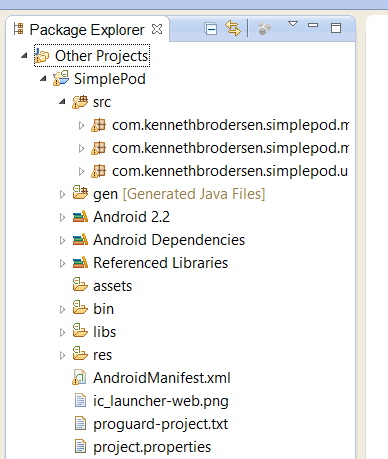
Task: Select the src folder label
Action: click(102, 102)
